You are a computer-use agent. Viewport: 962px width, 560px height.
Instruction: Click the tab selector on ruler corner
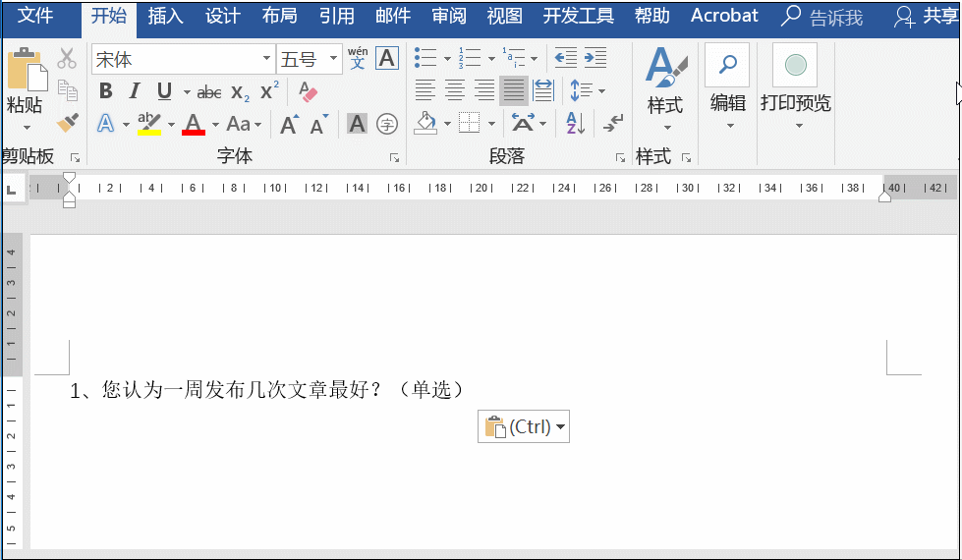click(x=12, y=189)
